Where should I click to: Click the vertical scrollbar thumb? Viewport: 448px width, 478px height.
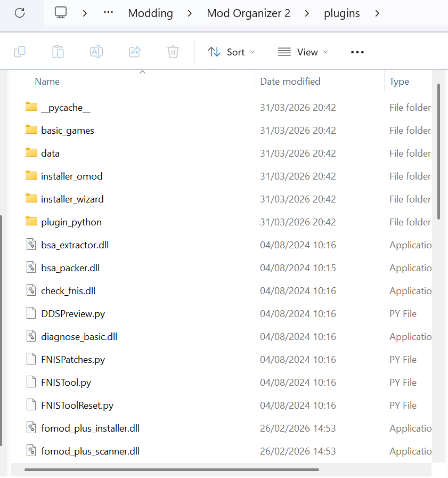coord(438,151)
